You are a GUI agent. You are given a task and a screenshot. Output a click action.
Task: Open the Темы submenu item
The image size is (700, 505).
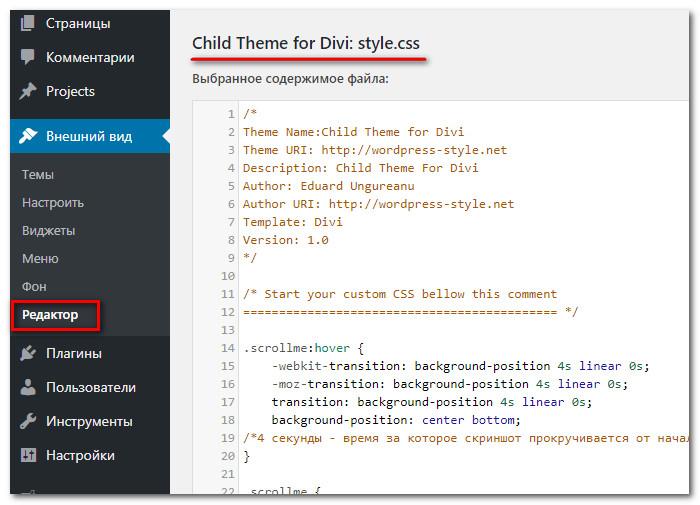click(x=38, y=174)
